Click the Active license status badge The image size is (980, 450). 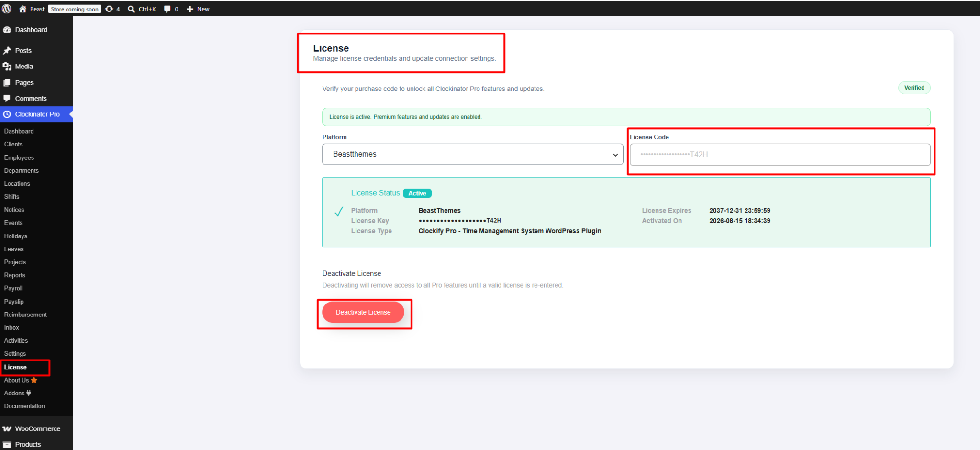417,193
